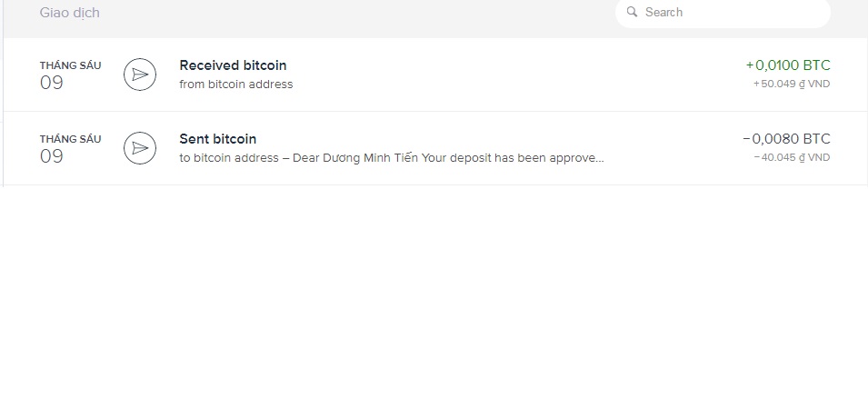This screenshot has width=868, height=418.
Task: Open the Giao dịch heading
Action: tap(69, 13)
